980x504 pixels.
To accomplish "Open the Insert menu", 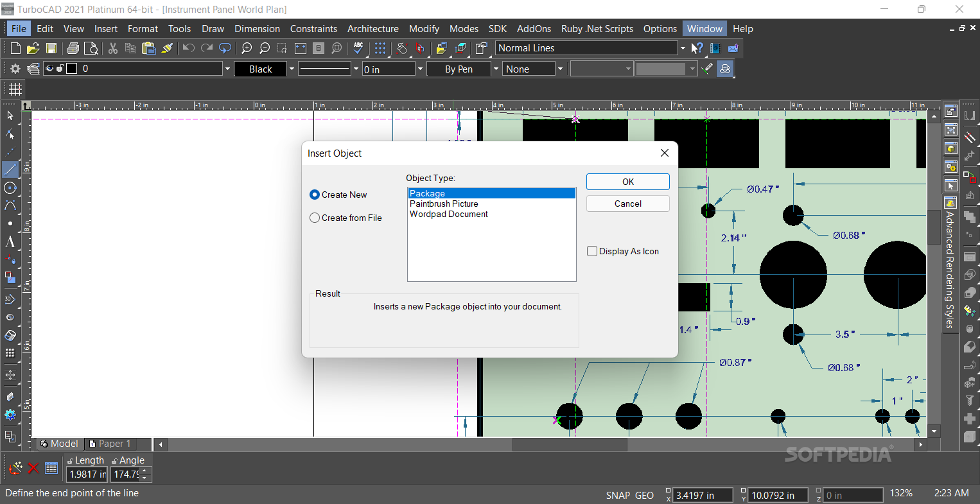I will (106, 28).
